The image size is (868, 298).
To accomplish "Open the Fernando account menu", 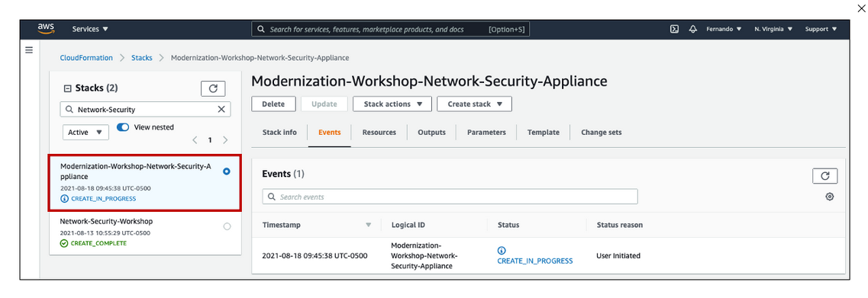I will 724,29.
